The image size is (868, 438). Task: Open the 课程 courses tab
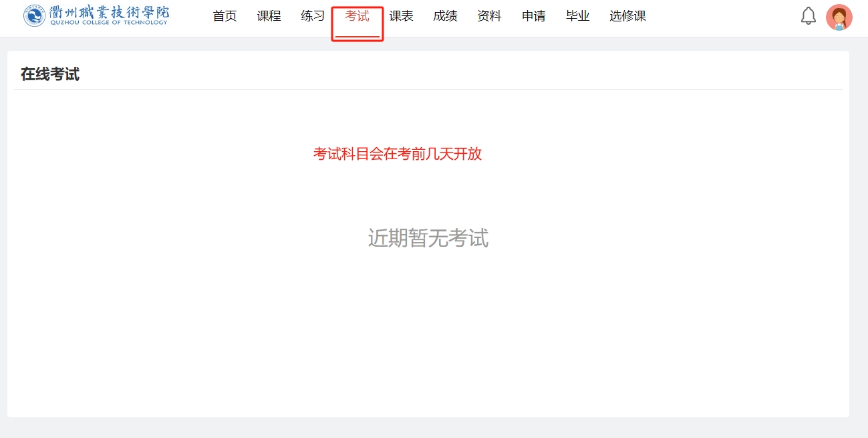[x=269, y=16]
